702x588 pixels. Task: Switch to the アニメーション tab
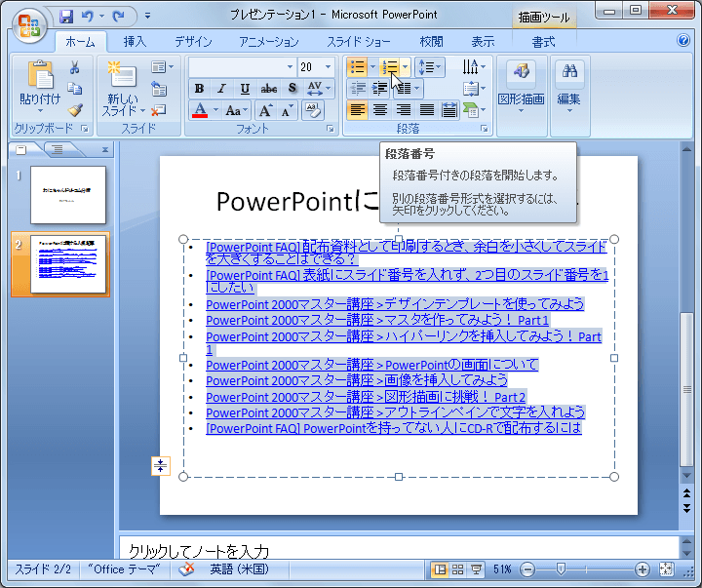[269, 42]
